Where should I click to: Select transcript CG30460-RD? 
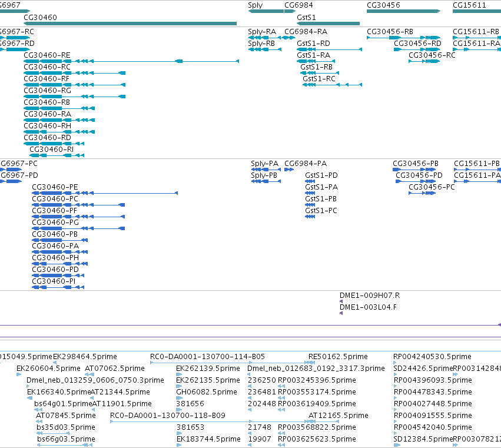pos(47,138)
